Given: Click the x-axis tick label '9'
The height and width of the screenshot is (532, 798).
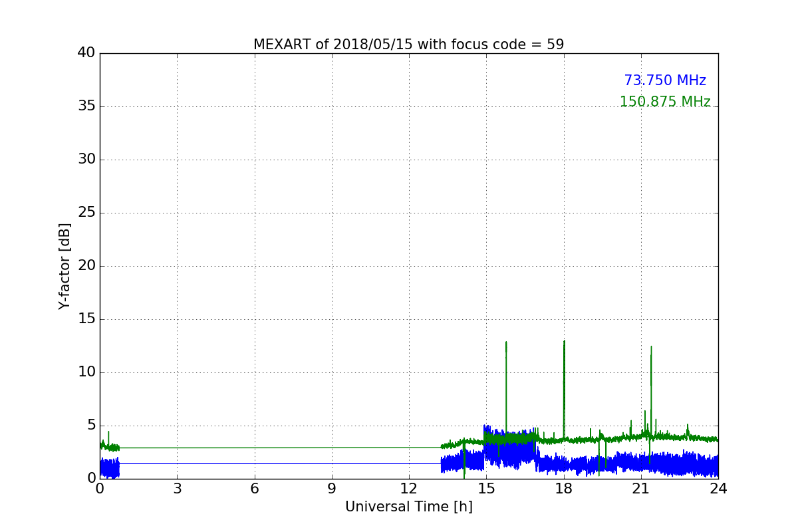Looking at the screenshot, I should (x=332, y=489).
